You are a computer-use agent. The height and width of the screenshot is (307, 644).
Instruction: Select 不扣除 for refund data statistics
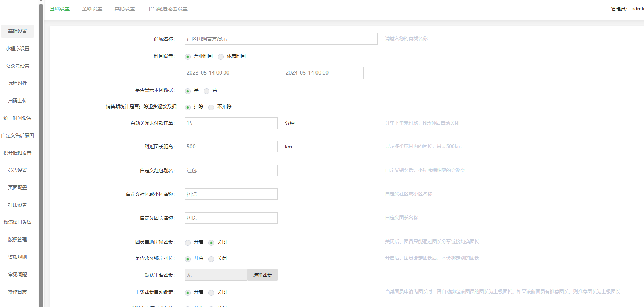click(211, 107)
